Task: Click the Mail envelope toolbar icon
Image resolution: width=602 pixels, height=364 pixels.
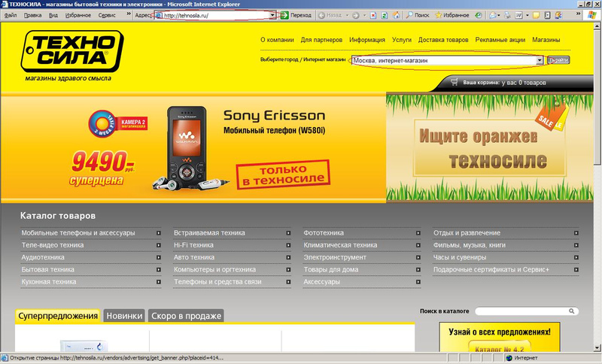Action: tap(492, 15)
